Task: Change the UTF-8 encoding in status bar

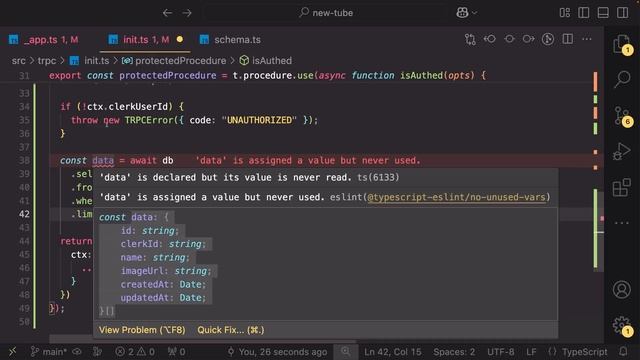Action: pos(500,351)
